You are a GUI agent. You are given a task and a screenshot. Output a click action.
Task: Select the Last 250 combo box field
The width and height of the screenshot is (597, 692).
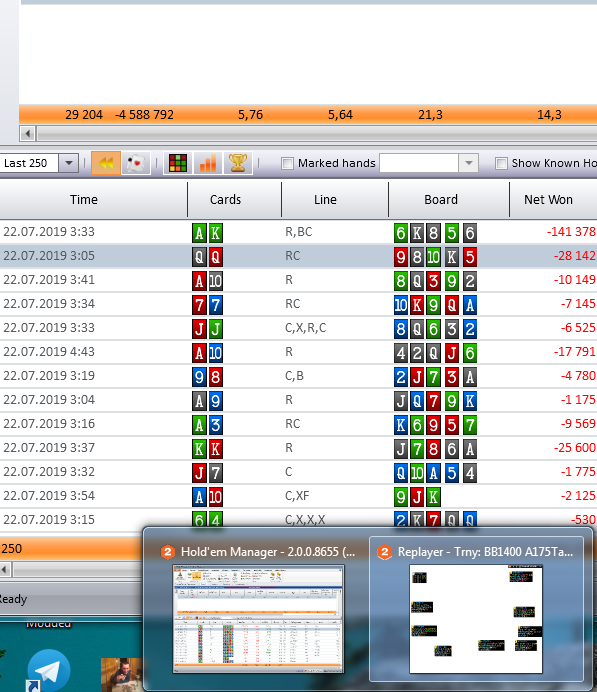tap(30, 163)
